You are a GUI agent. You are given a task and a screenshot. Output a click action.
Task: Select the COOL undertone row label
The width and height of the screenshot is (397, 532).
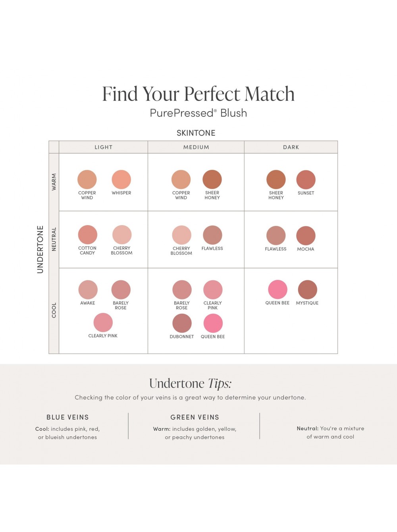pyautogui.click(x=54, y=310)
